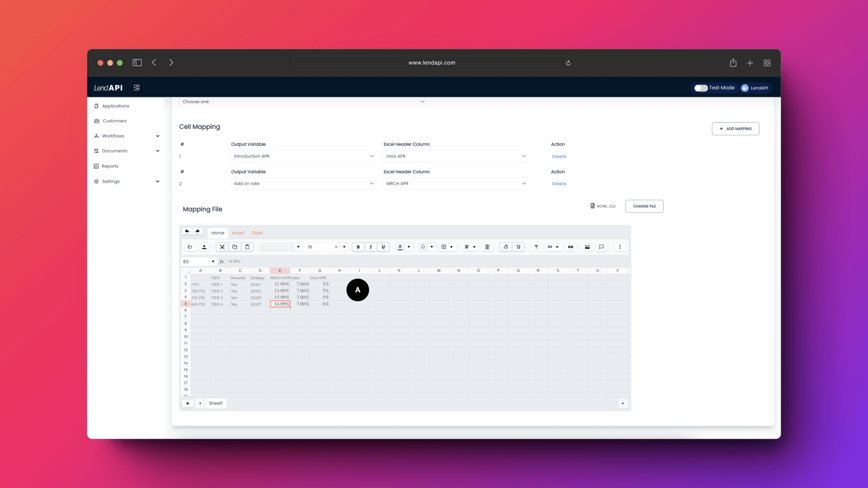
Task: Click the italic formatting icon
Action: [x=370, y=247]
